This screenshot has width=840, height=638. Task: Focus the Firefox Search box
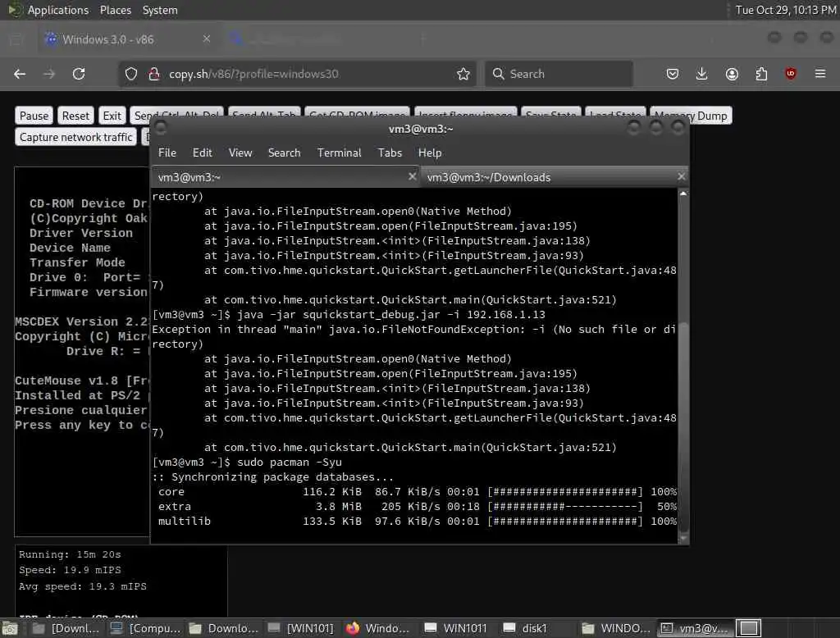559,74
